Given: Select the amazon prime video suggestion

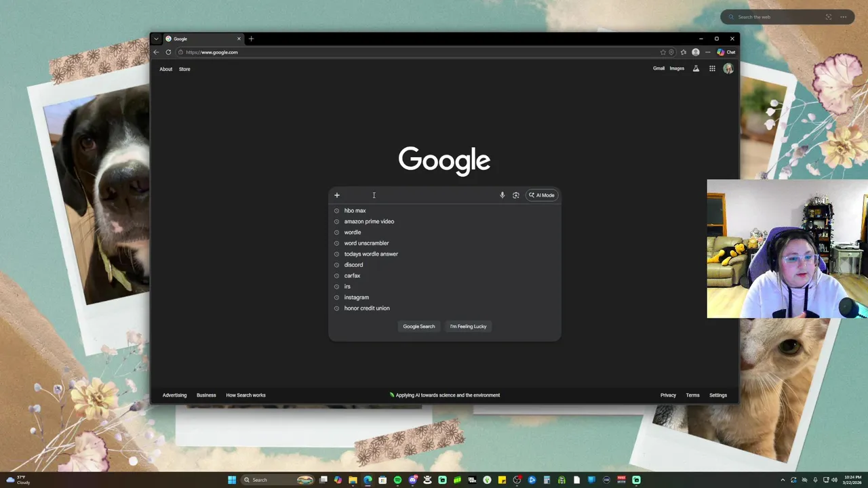Looking at the screenshot, I should [445, 222].
